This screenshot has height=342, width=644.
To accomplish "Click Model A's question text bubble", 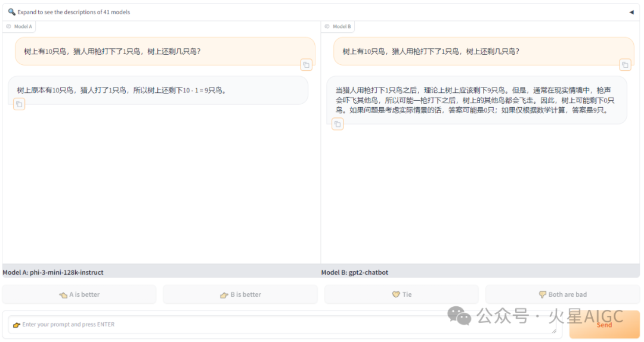I will pos(165,51).
